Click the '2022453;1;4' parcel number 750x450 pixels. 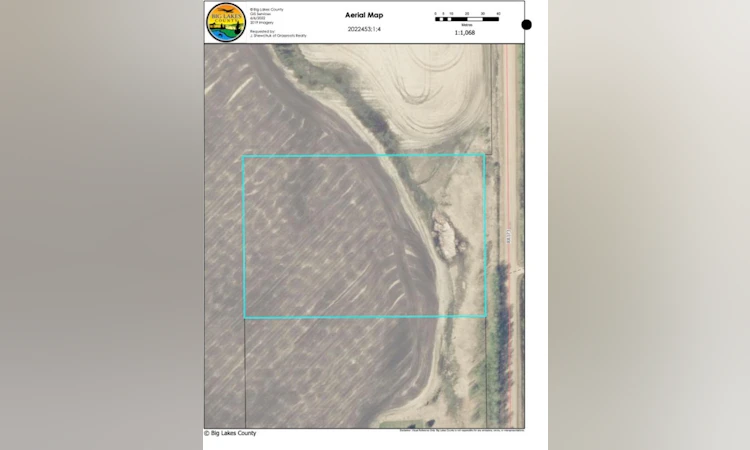[364, 30]
